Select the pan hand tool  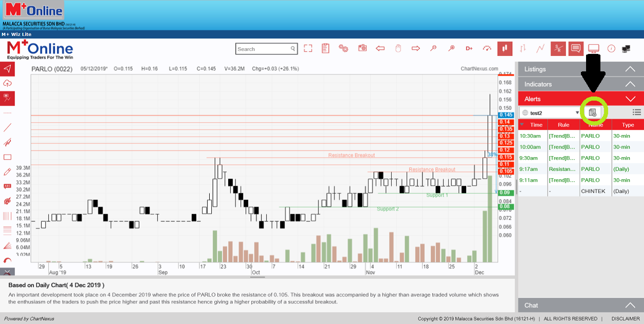(x=398, y=48)
